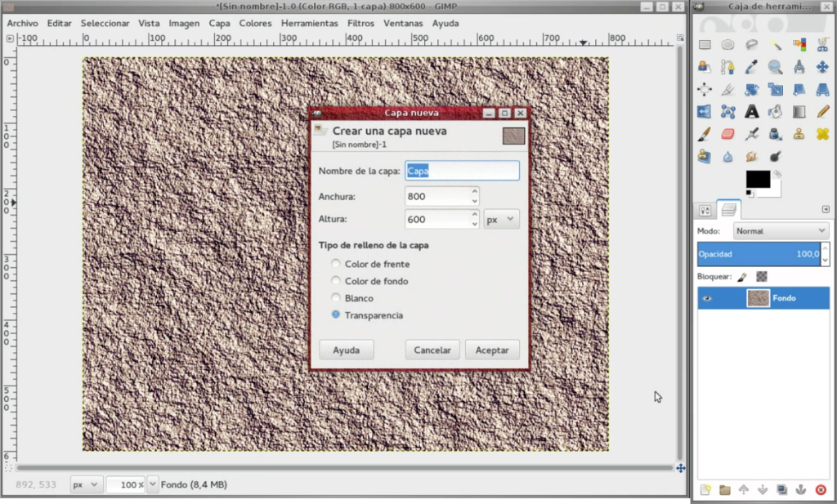Choose Blanco as layer fill type

pos(336,297)
